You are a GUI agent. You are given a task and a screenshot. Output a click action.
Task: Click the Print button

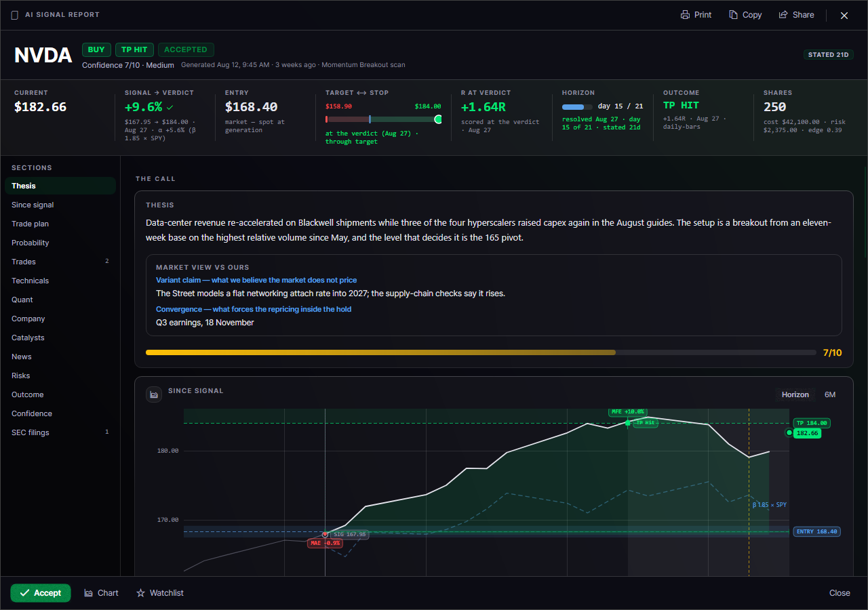[x=696, y=15]
